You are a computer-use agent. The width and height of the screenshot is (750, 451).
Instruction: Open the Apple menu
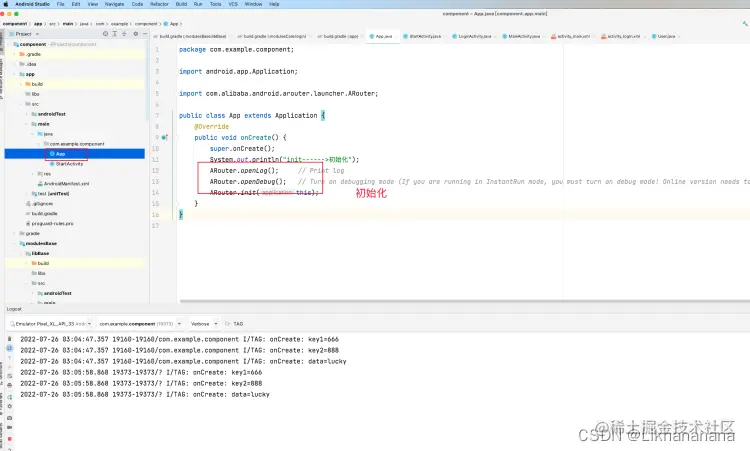[6, 4]
